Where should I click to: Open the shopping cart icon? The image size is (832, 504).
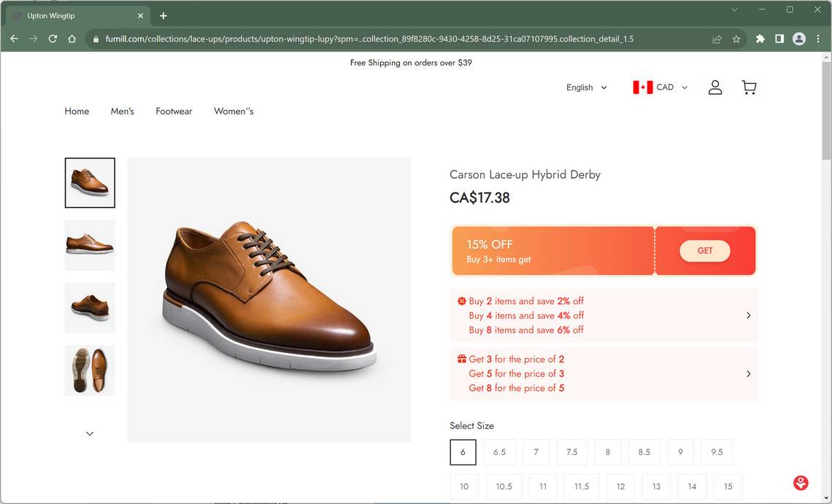749,88
